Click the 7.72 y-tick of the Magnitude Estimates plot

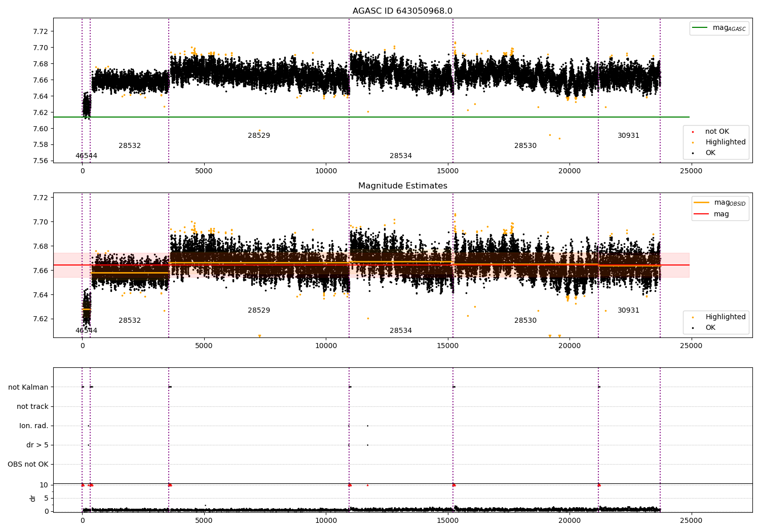point(40,198)
